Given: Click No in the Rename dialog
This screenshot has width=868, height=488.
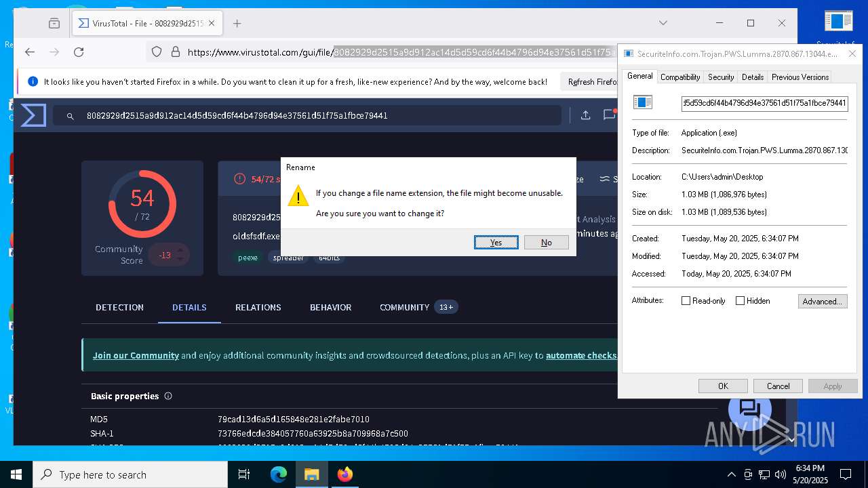Looking at the screenshot, I should (546, 243).
